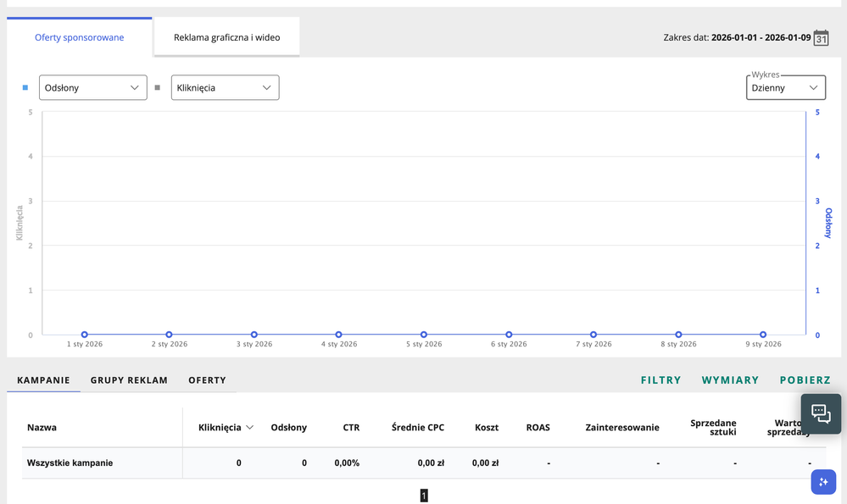Select the OFERTY tab
Image resolution: width=847 pixels, height=504 pixels.
[207, 380]
